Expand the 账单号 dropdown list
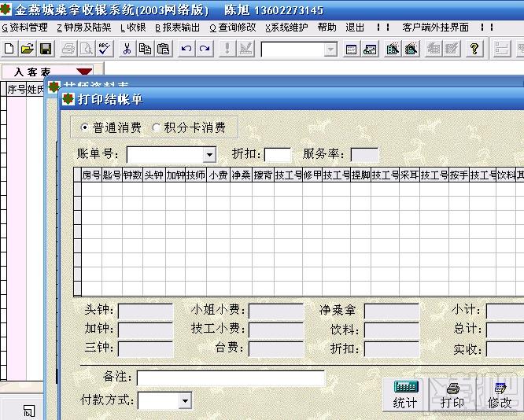 tap(209, 155)
